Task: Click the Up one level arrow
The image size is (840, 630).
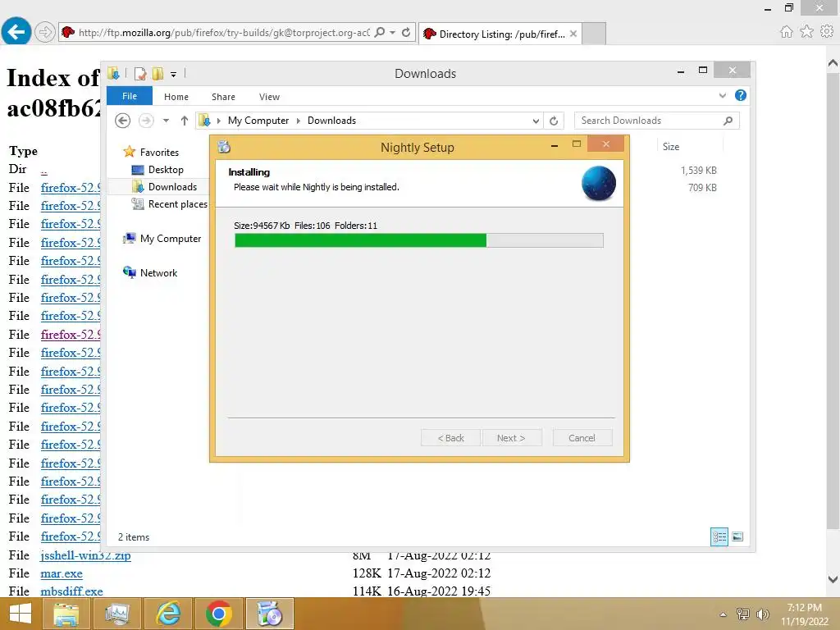Action: point(185,121)
